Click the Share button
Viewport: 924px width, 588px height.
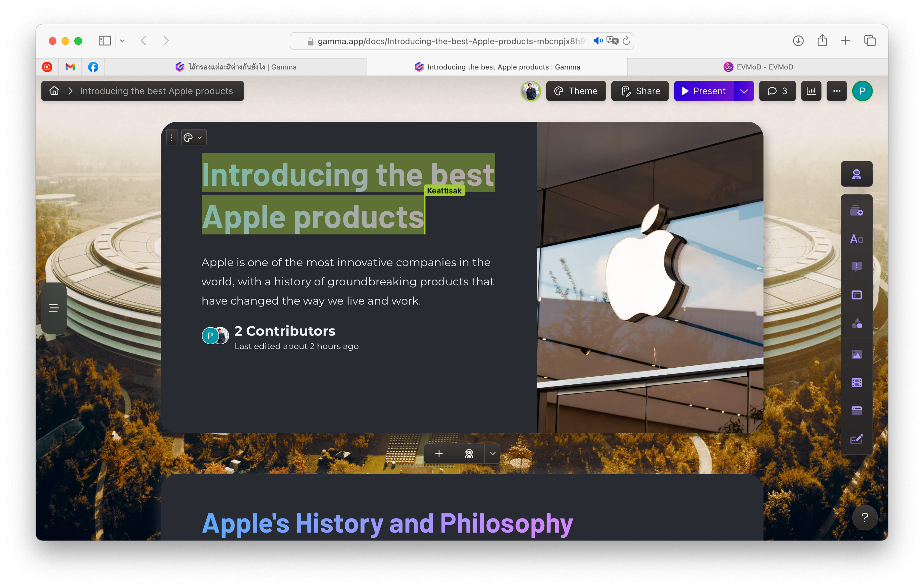tap(640, 91)
